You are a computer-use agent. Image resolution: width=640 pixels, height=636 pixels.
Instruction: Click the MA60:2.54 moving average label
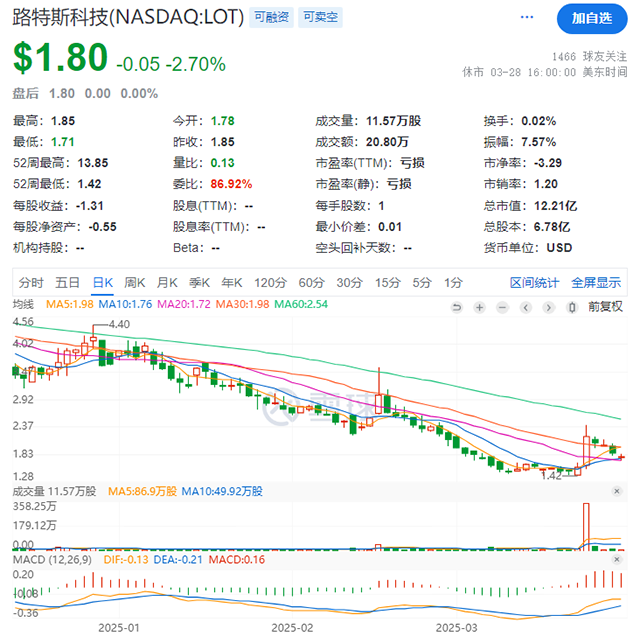(301, 305)
